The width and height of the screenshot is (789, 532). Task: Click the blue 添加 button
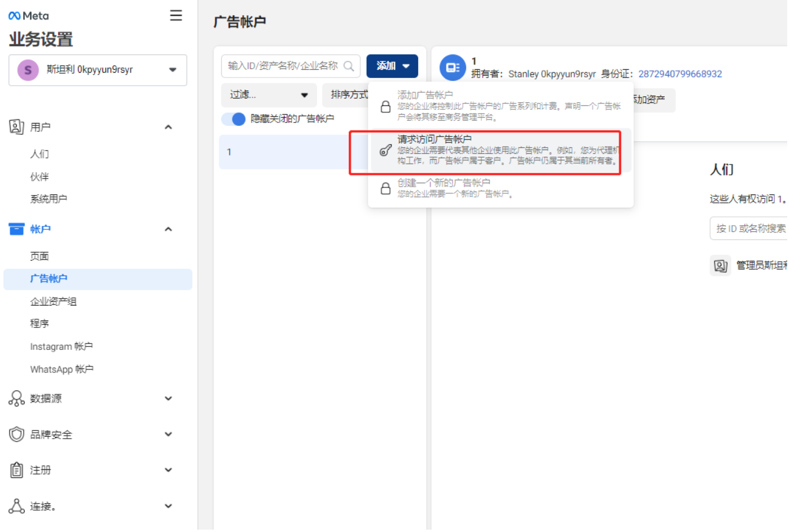[392, 66]
